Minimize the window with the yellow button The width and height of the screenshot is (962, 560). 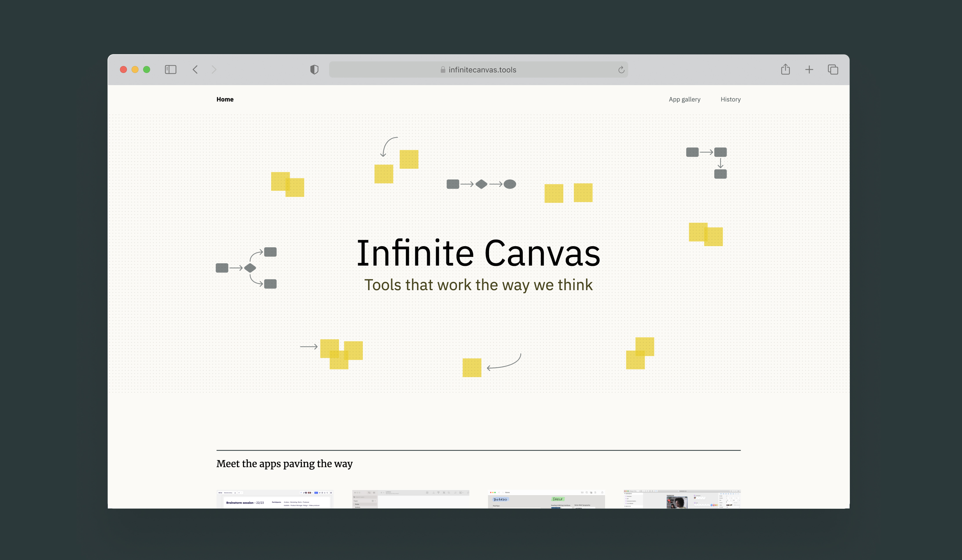pyautogui.click(x=135, y=69)
